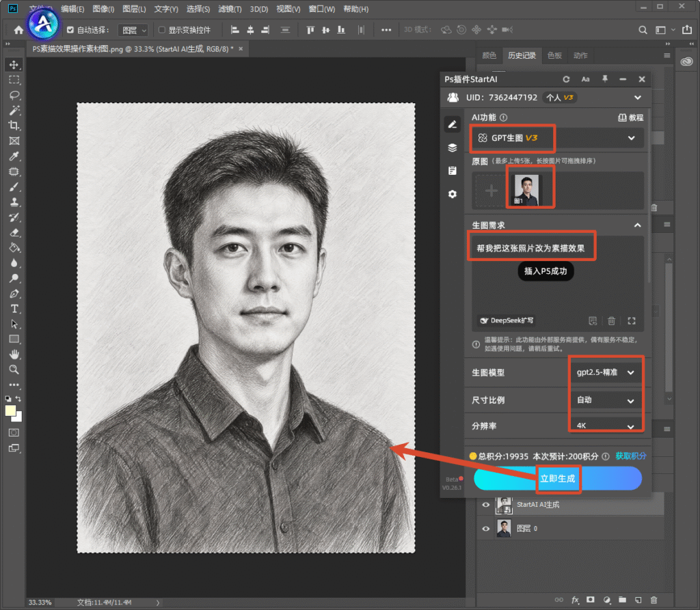Click the DeepSeek扩写 button
700x610 pixels.
tap(507, 320)
